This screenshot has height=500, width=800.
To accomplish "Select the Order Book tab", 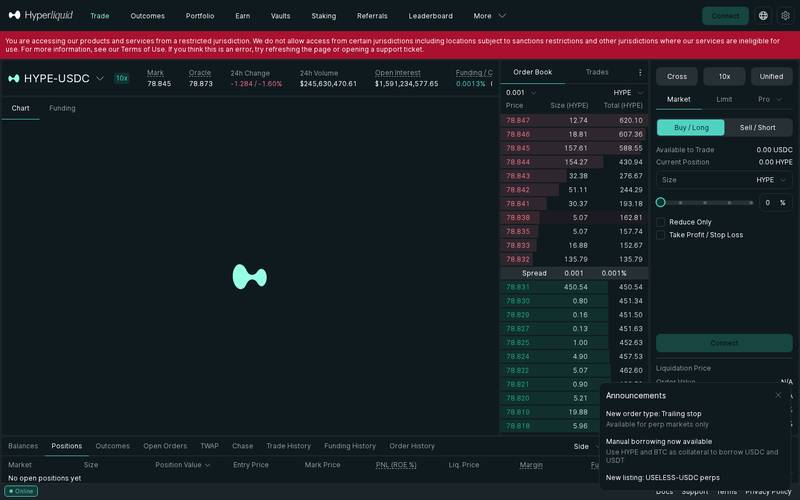I will tap(533, 72).
